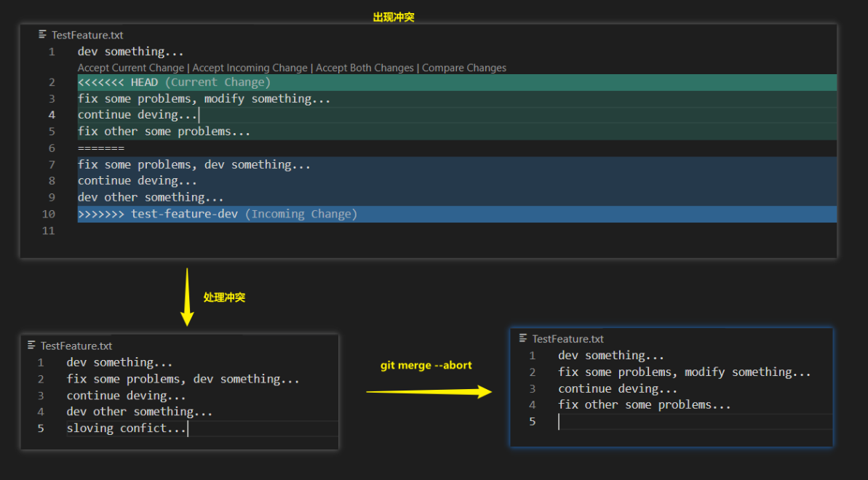Select the top TestFeature.txt title
Image resolution: width=868 pixels, height=480 pixels.
[87, 34]
